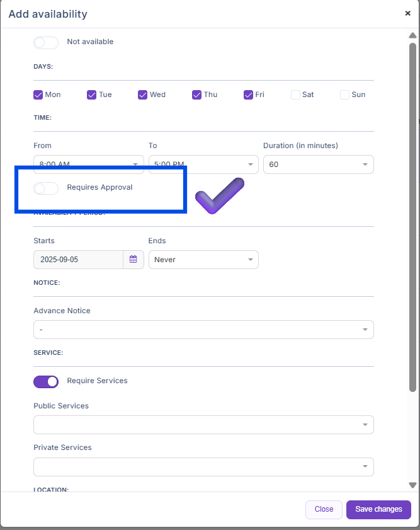The height and width of the screenshot is (530, 420).
Task: Click the calendar icon beside Starts date
Action: [133, 260]
